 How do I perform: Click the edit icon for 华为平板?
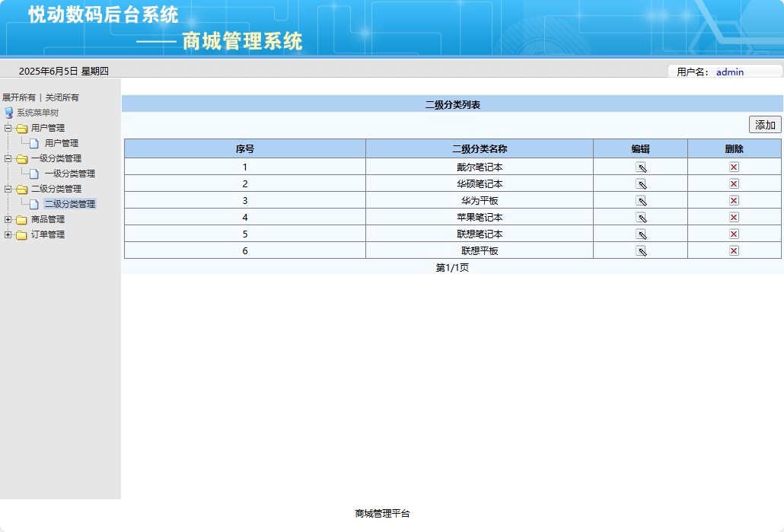coord(639,199)
